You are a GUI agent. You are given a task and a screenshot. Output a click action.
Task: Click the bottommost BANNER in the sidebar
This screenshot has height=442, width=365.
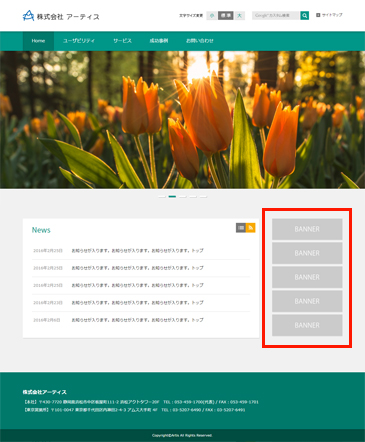(307, 325)
